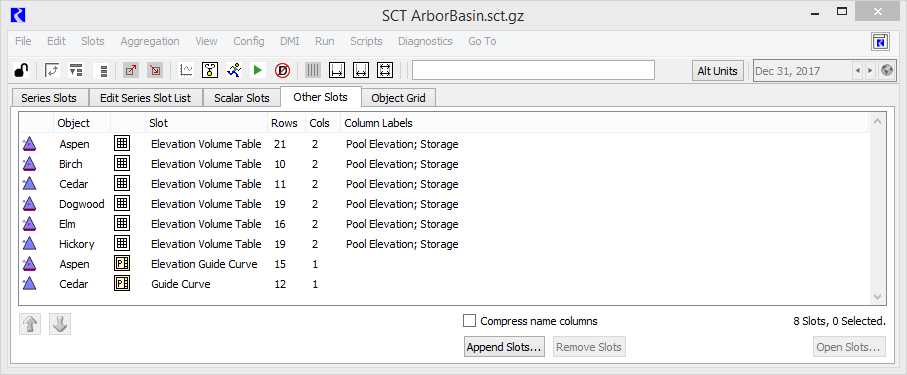Start the run with green play icon
907x375 pixels.
click(x=257, y=71)
